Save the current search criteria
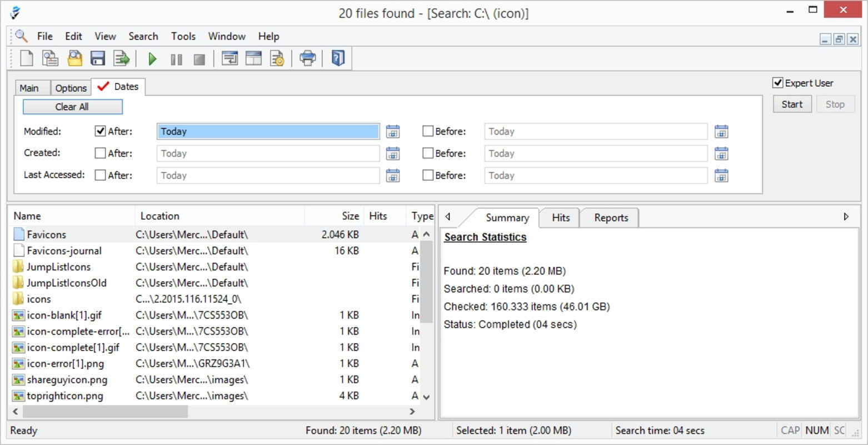 pos(98,58)
